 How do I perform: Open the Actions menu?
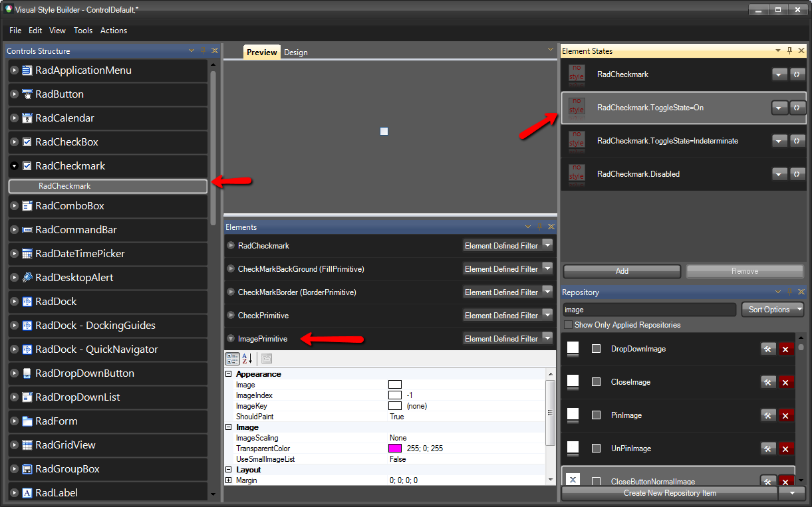click(114, 31)
